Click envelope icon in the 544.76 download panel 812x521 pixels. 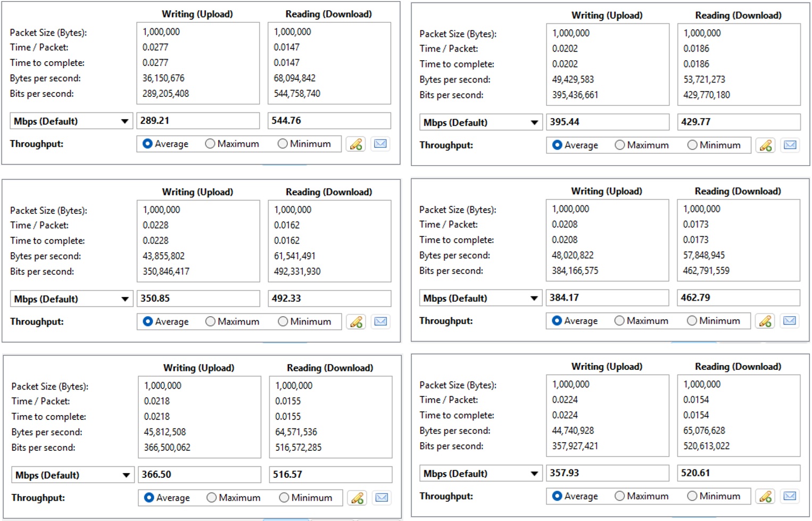coord(380,144)
